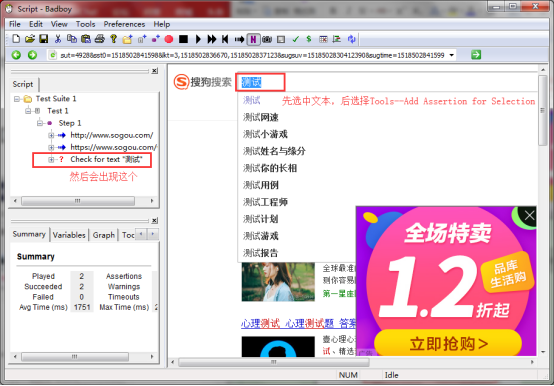Image resolution: width=554 pixels, height=386 pixels.
Task: Start recording with the red circle button
Action: pyautogui.click(x=169, y=39)
